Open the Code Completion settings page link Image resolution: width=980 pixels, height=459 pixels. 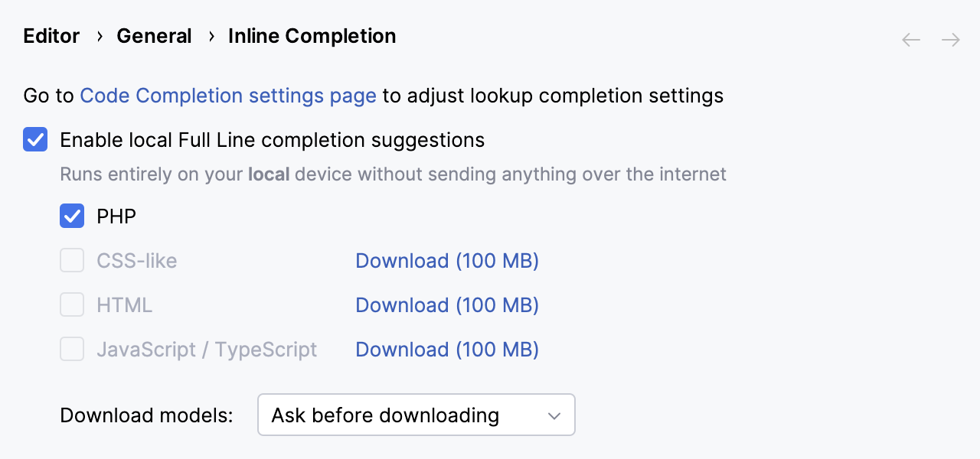(227, 96)
